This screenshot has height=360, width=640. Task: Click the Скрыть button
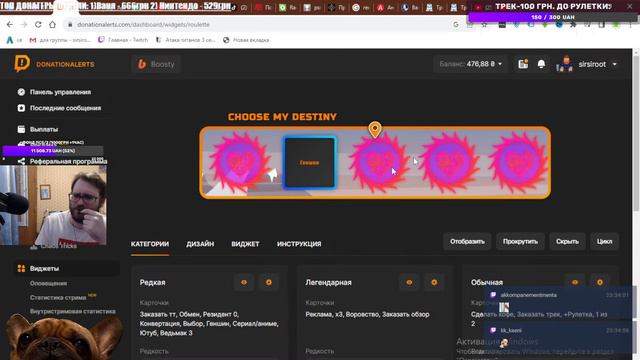click(x=567, y=242)
